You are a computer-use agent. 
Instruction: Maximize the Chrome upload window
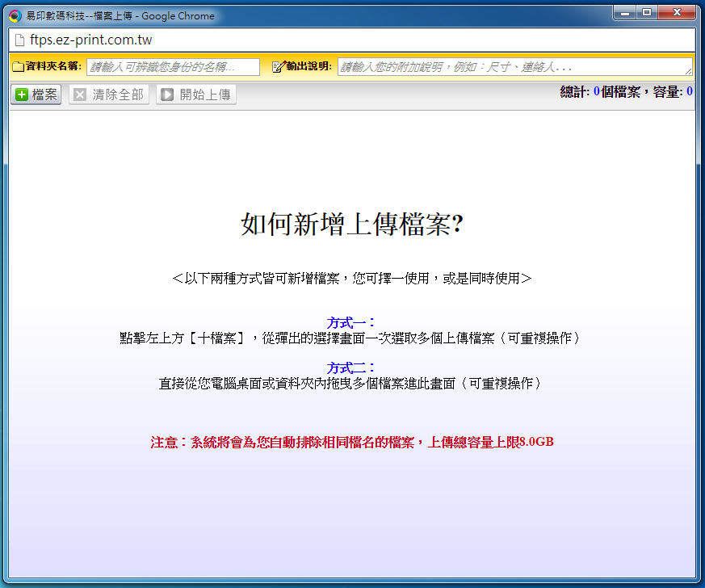[647, 12]
